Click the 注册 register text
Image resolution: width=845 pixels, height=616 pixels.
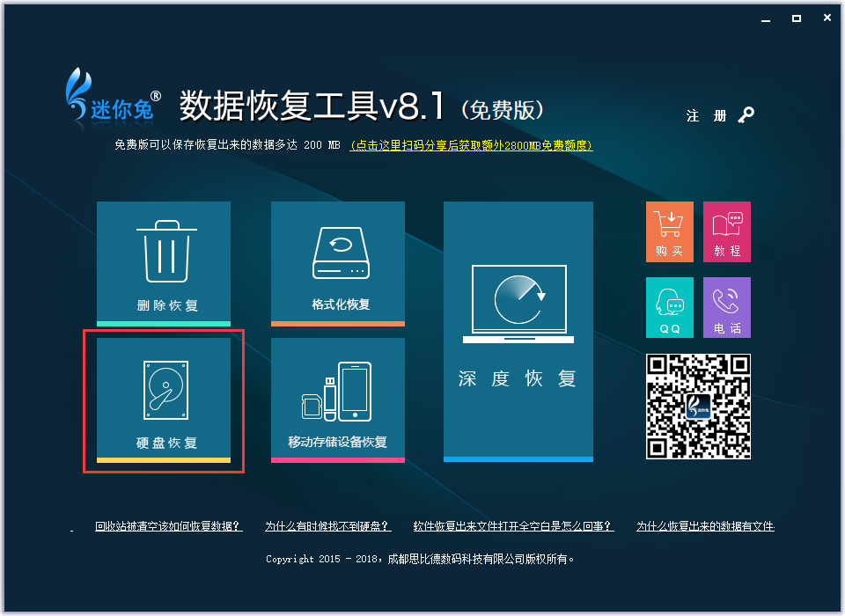(x=706, y=116)
